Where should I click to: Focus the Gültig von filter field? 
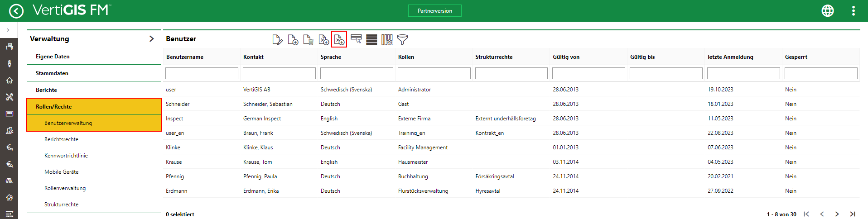(588, 73)
